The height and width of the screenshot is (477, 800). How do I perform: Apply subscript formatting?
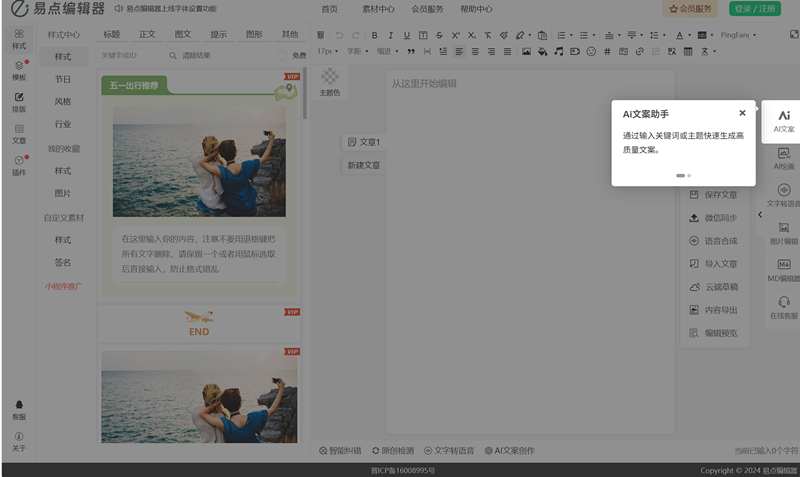click(x=471, y=35)
